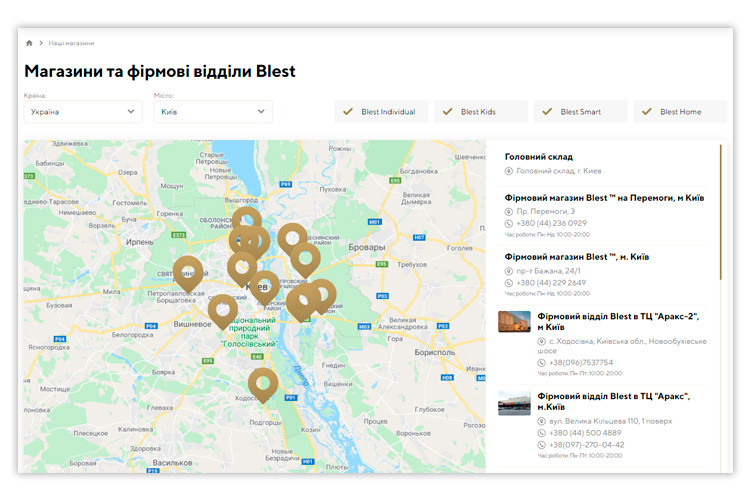
Task: Open the store entry at пр-т Бажана, 24/1
Action: click(576, 257)
